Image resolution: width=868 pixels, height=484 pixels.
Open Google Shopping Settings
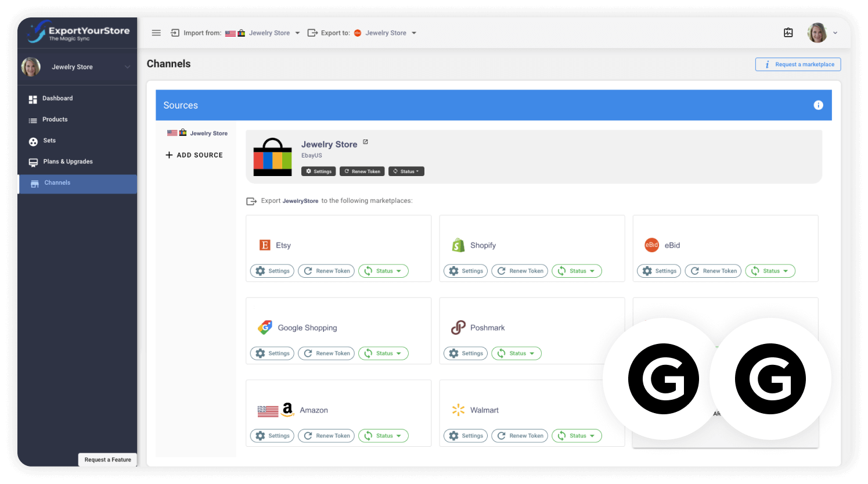pyautogui.click(x=272, y=353)
